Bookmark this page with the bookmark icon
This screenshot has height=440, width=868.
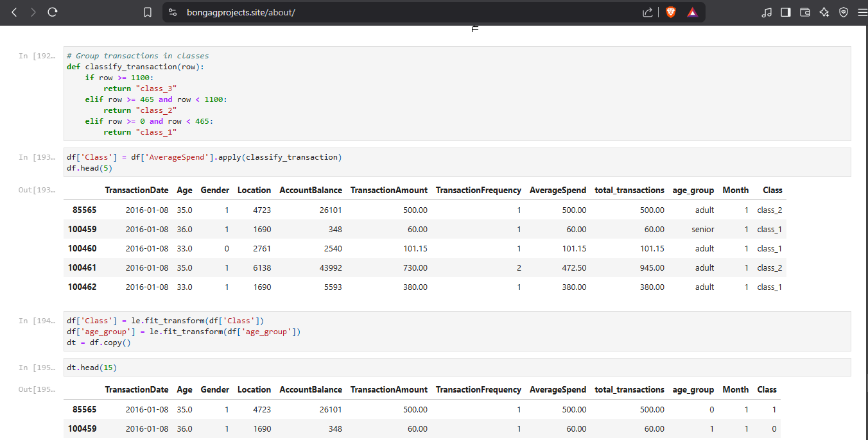(x=148, y=12)
